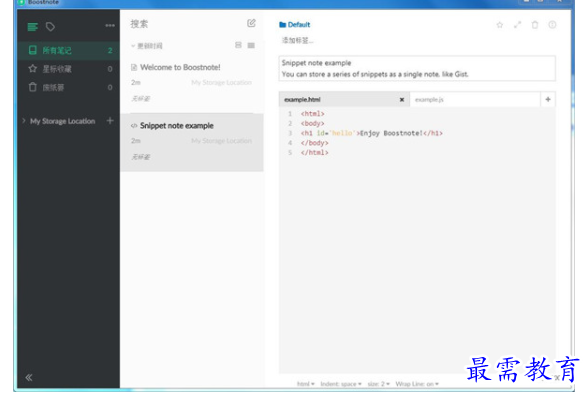Close the example.html snippet tab
588x401 pixels.
pyautogui.click(x=402, y=100)
